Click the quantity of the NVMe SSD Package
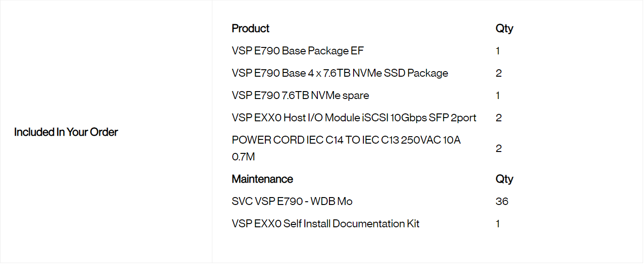This screenshot has width=644, height=264. coord(499,73)
